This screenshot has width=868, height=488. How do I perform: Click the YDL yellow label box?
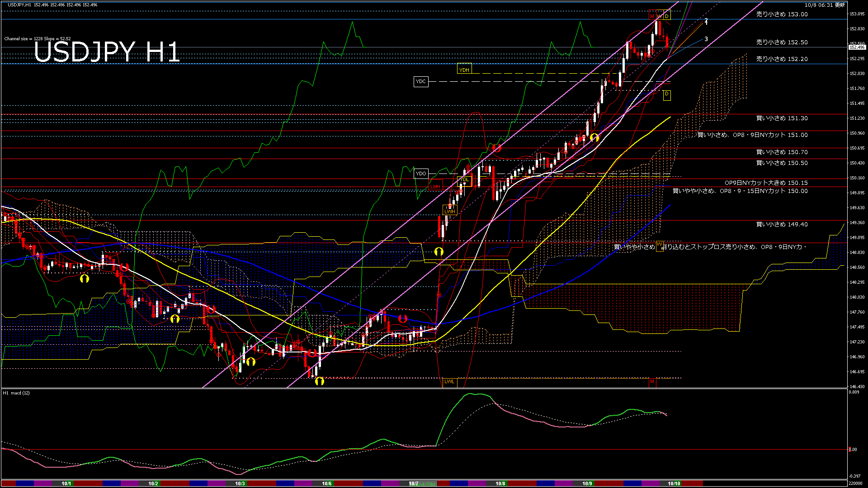(465, 180)
